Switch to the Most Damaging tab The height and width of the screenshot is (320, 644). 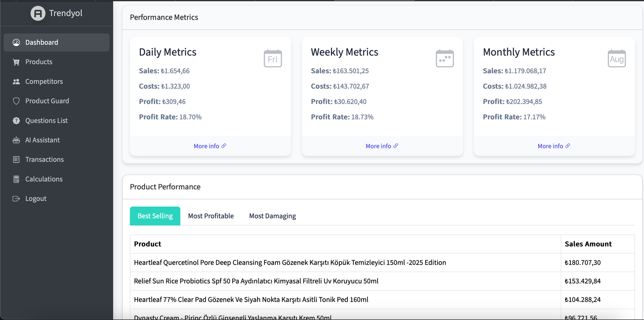272,216
